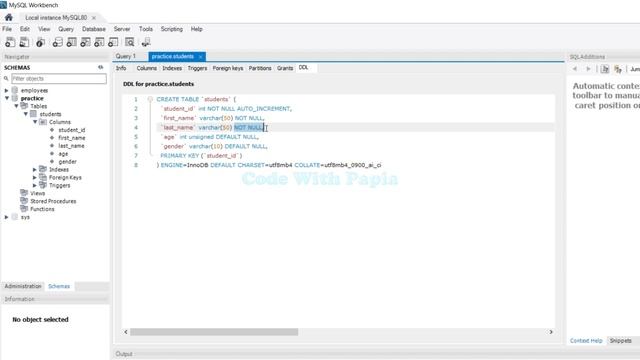Expand the sys schema
Screen dimensions: 640x360
(x=7, y=217)
